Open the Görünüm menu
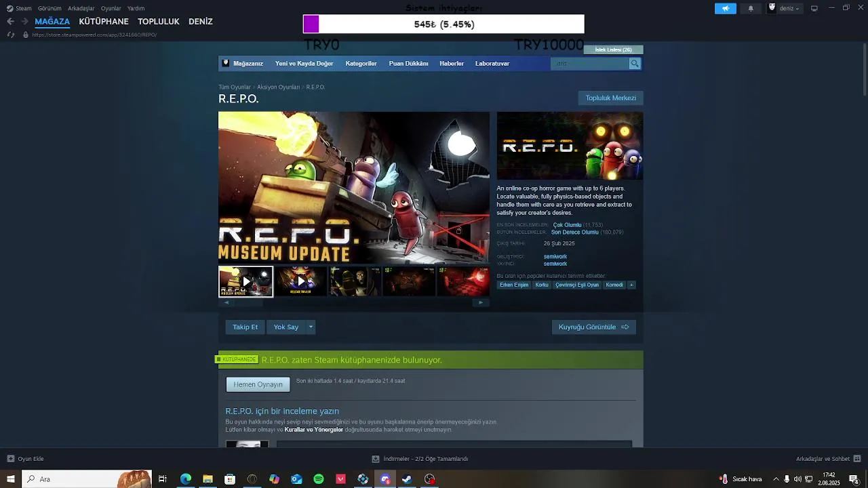 50,8
